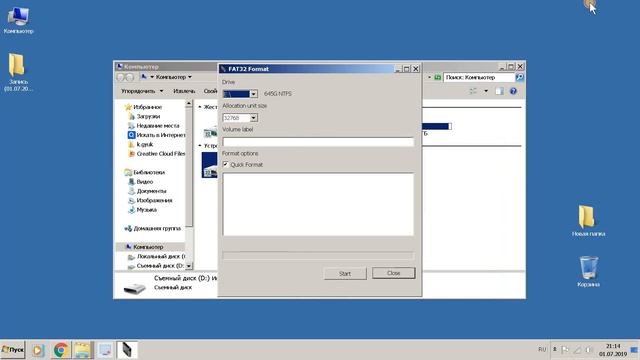Image resolution: width=640 pixels, height=360 pixels.
Task: Change the view mode icon in Explorer
Action: click(x=473, y=91)
